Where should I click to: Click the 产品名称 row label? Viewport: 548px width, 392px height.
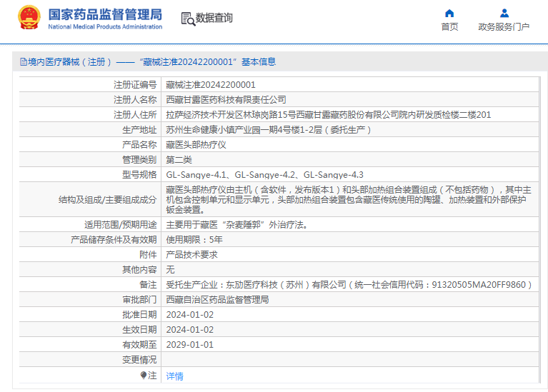pos(139,145)
